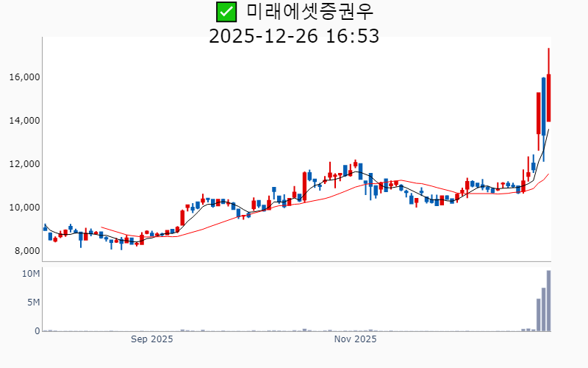Click the 10,000 price axis label
This screenshot has width=588, height=368.
(x=24, y=208)
